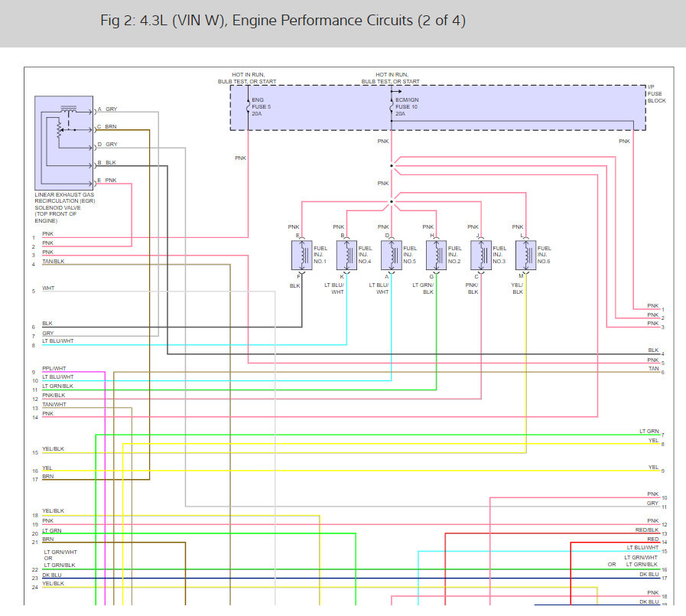The height and width of the screenshot is (616, 686).
Task: Click the LT GRN/BLK label at left connector 11
Action: [57, 386]
